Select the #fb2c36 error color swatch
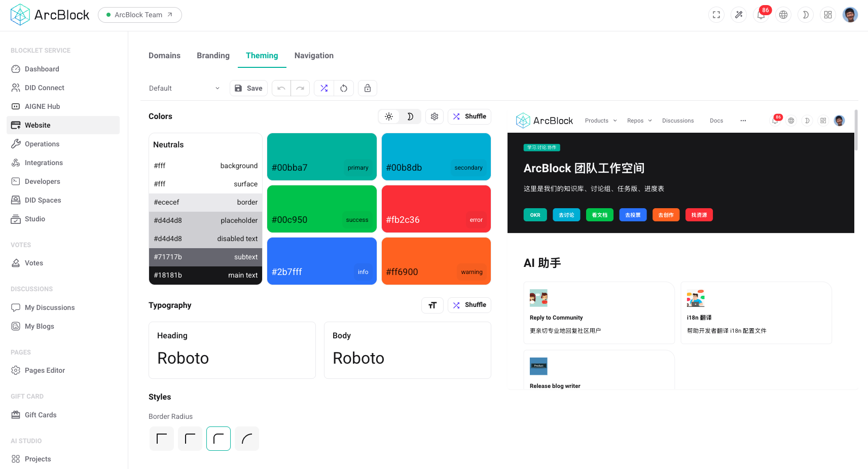The width and height of the screenshot is (868, 469). click(x=436, y=209)
